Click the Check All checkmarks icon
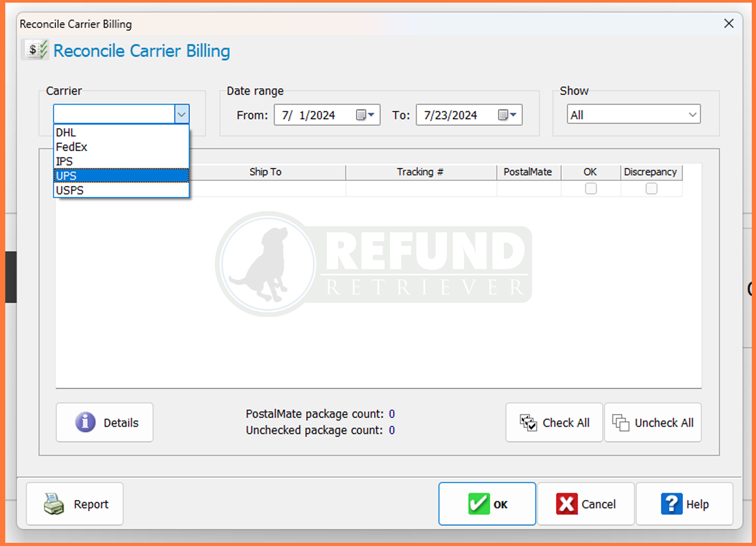 [x=529, y=423]
